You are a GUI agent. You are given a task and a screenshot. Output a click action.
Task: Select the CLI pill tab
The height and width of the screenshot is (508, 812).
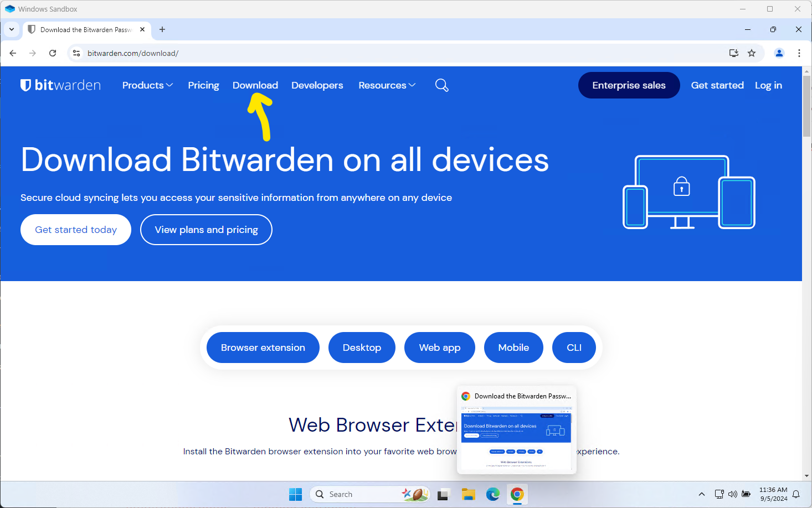[x=574, y=348]
